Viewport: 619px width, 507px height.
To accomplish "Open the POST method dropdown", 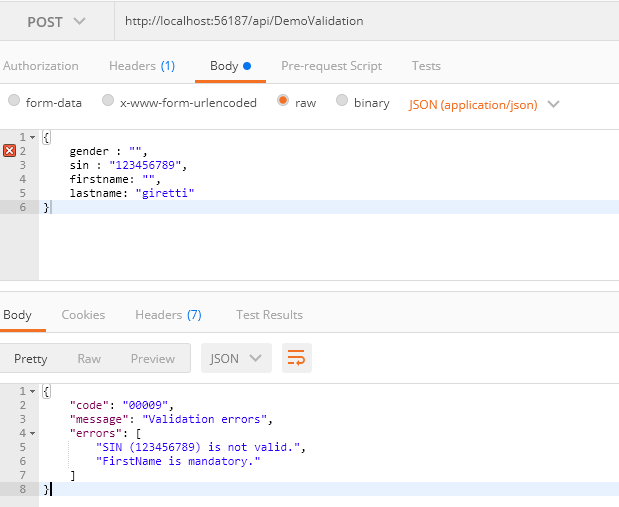I will tap(55, 21).
